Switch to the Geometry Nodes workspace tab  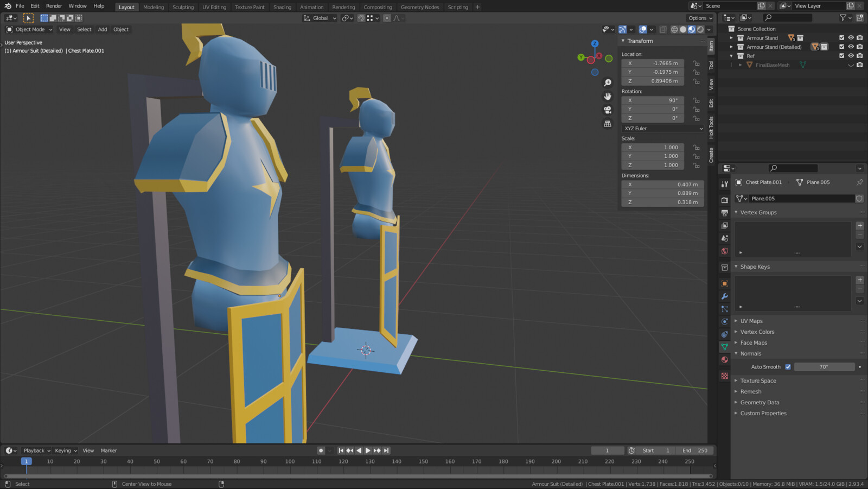coord(420,7)
